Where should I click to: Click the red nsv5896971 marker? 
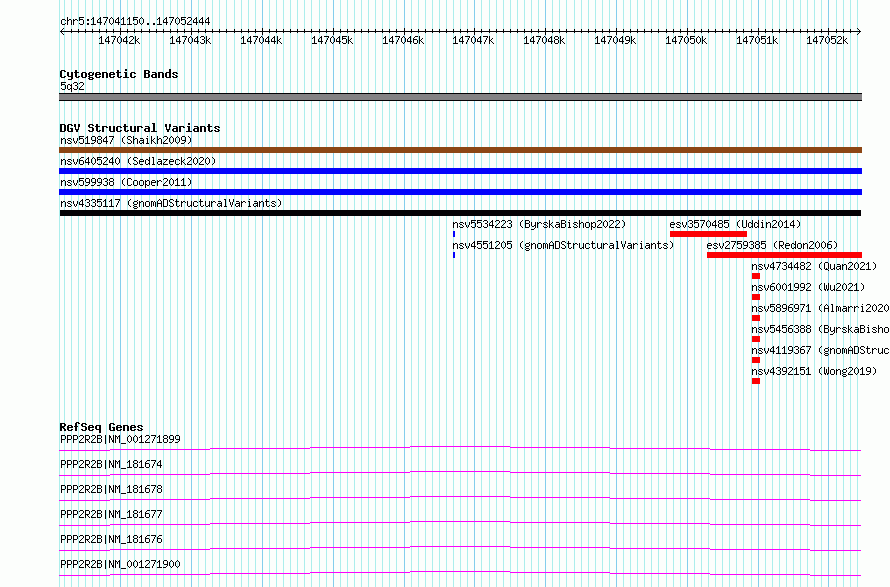coord(756,318)
